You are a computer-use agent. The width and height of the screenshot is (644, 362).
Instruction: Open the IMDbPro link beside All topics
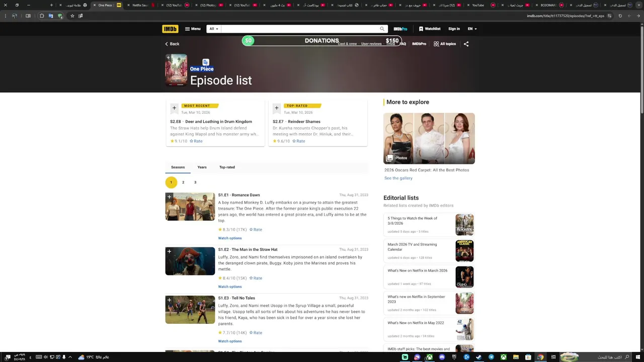click(419, 44)
